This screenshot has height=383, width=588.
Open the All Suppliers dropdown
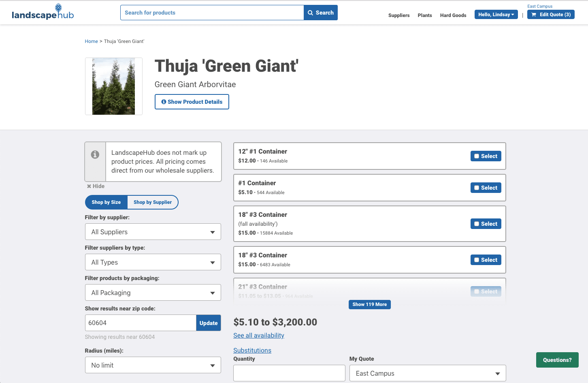tap(153, 232)
